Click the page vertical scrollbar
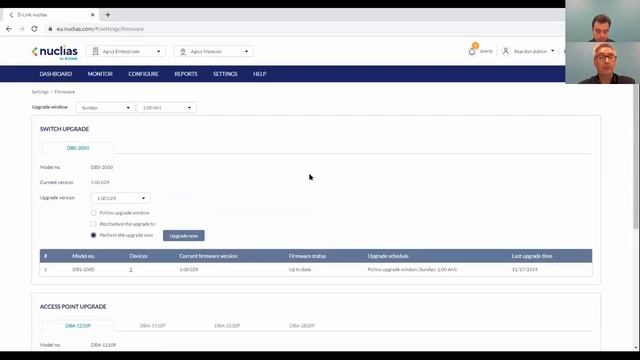640x360 pixels. pos(636,157)
